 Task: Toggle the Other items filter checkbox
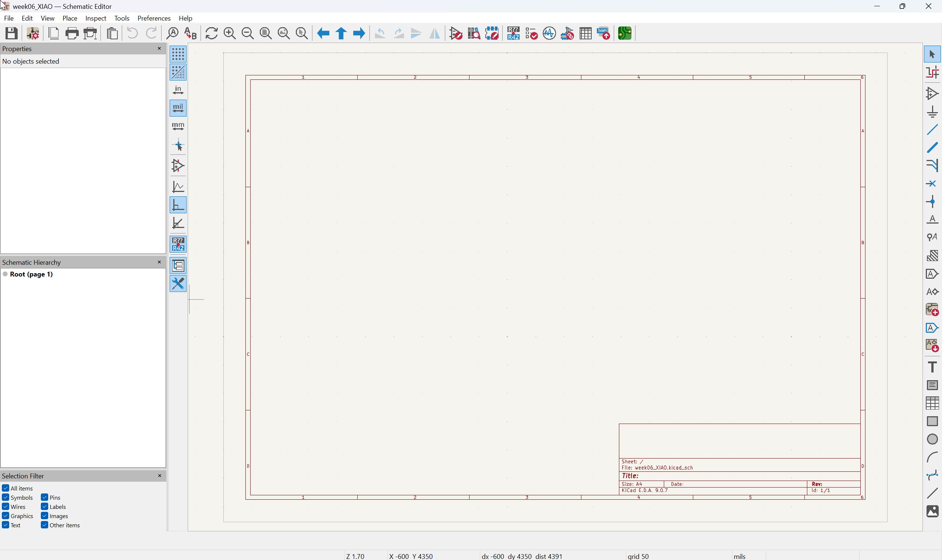[44, 525]
